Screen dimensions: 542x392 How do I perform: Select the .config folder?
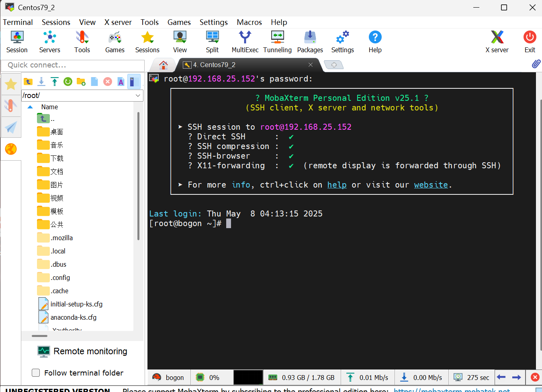(x=53, y=278)
